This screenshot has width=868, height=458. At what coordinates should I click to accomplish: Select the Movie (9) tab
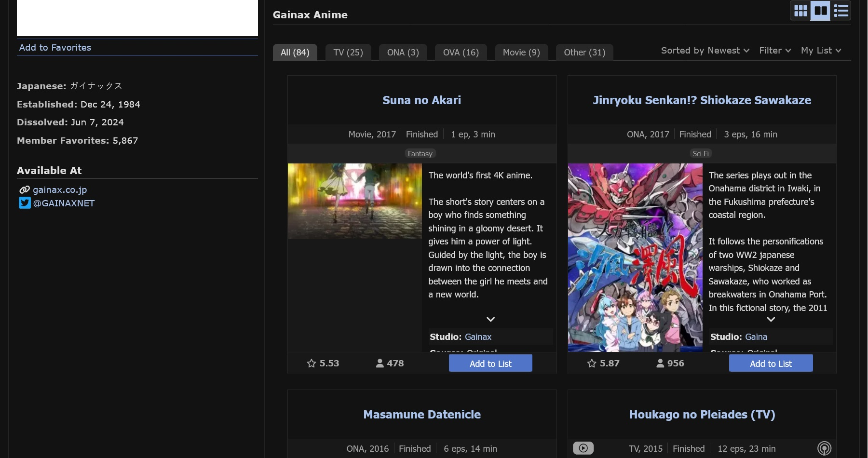[x=521, y=52]
